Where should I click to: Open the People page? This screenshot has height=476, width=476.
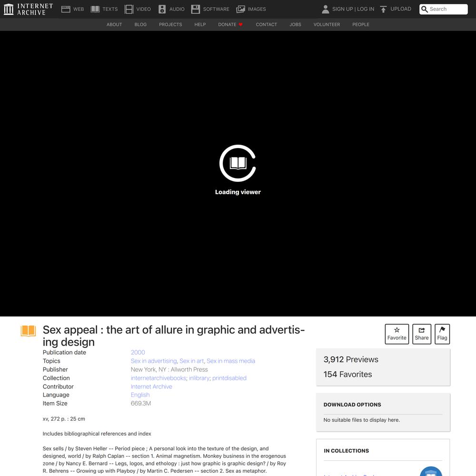(x=361, y=25)
